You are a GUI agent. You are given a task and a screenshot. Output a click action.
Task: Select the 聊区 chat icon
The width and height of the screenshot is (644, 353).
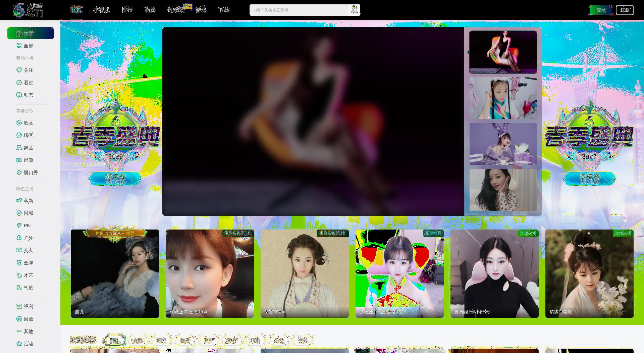19,135
